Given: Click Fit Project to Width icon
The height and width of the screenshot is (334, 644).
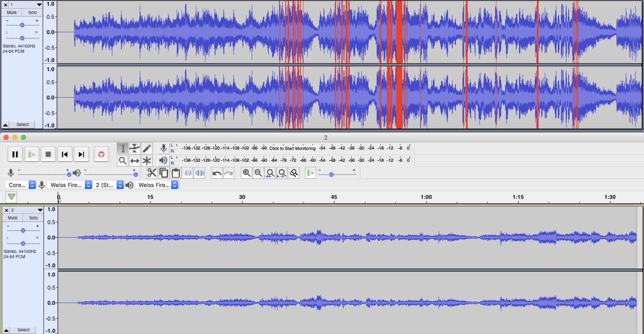Looking at the screenshot, I should pos(282,173).
